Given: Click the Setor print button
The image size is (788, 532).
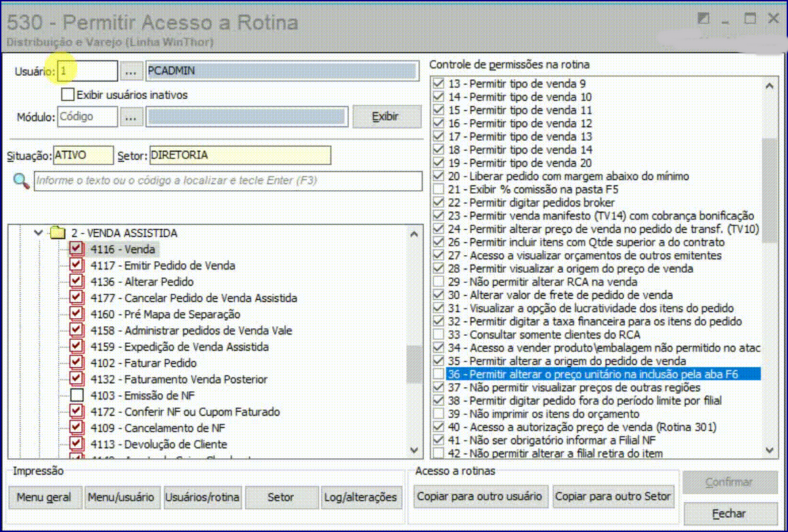Looking at the screenshot, I should click(281, 497).
